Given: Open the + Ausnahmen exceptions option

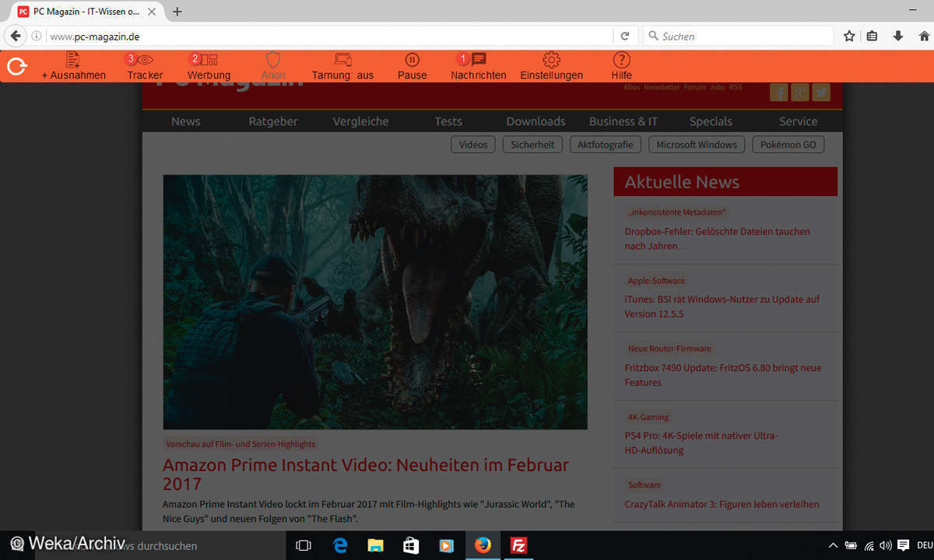Looking at the screenshot, I should click(x=74, y=67).
